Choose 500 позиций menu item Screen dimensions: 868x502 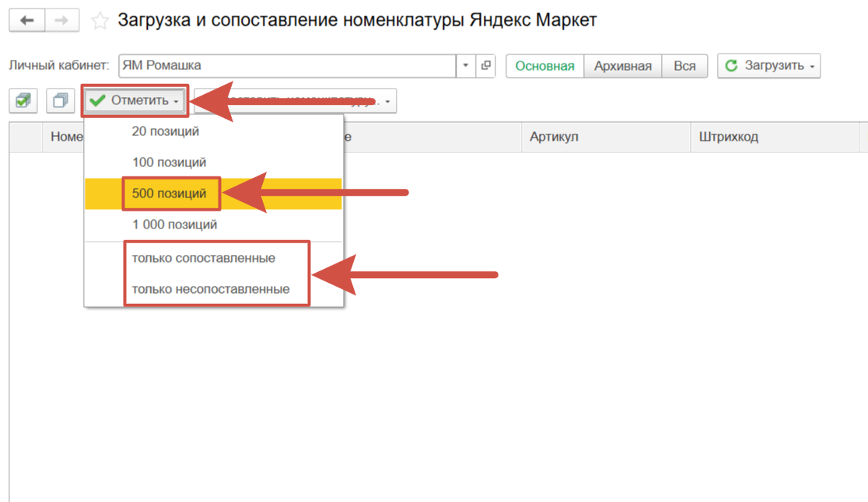click(170, 193)
